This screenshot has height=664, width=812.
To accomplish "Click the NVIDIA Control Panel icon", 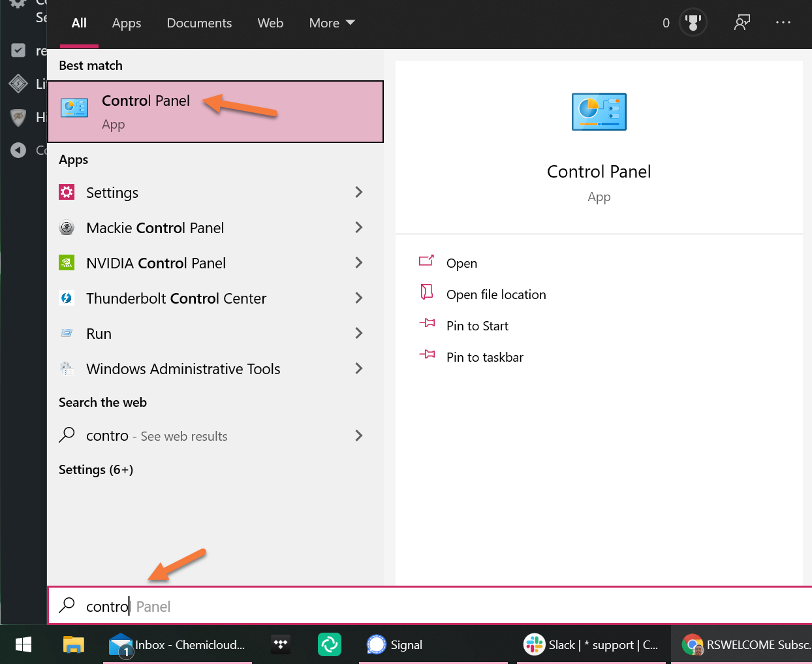I will coord(67,263).
